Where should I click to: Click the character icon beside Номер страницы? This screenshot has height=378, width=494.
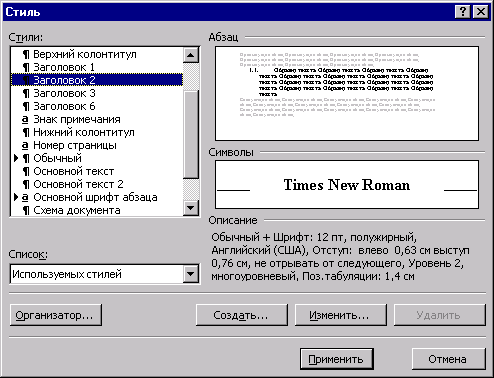[x=25, y=145]
